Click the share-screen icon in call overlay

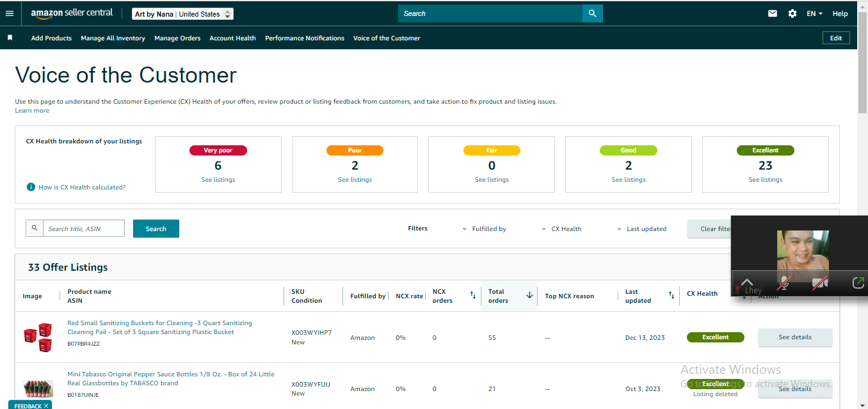coord(858,283)
